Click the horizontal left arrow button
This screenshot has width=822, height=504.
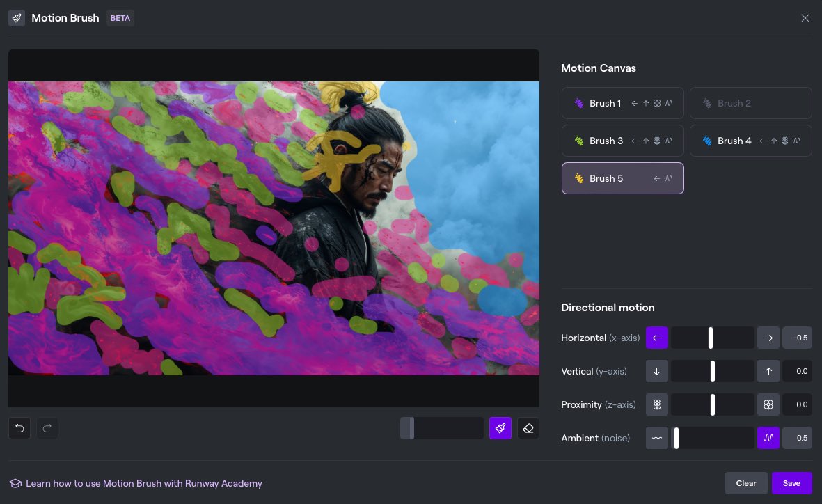point(657,338)
